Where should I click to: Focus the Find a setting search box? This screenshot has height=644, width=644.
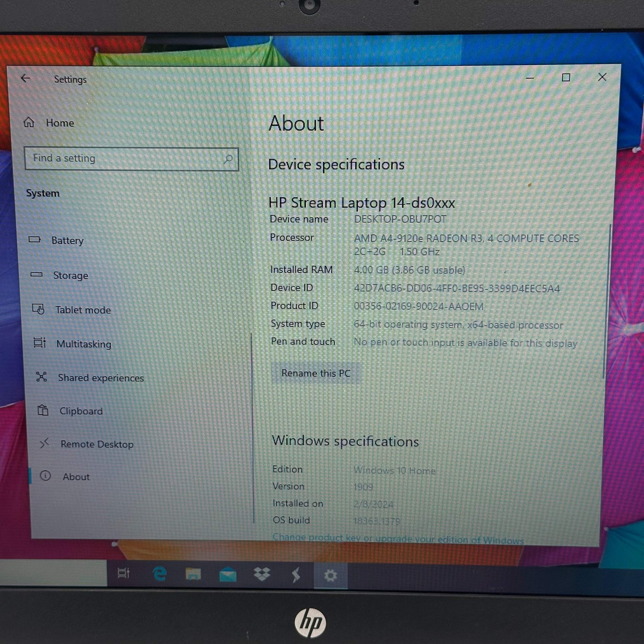(131, 159)
